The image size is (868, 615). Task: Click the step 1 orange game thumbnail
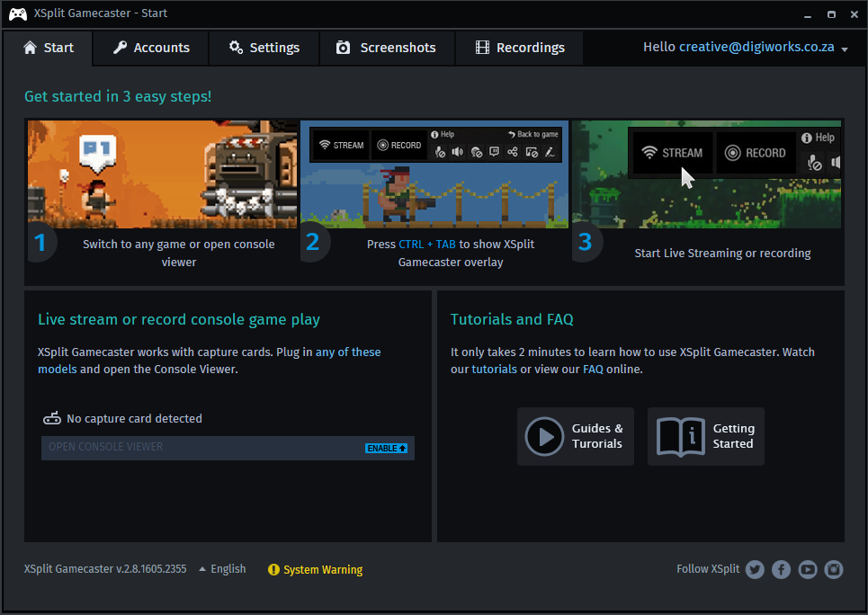[x=162, y=174]
